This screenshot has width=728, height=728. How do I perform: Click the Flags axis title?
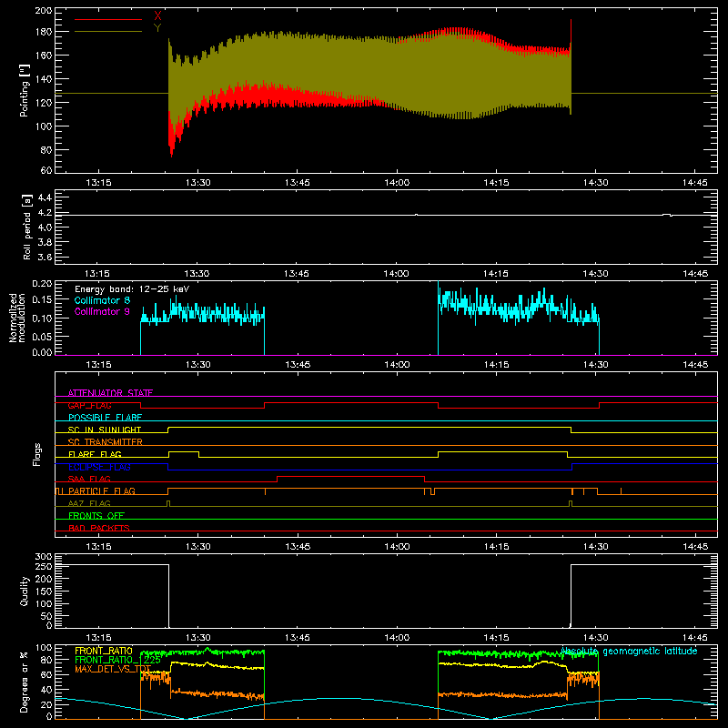click(x=37, y=454)
